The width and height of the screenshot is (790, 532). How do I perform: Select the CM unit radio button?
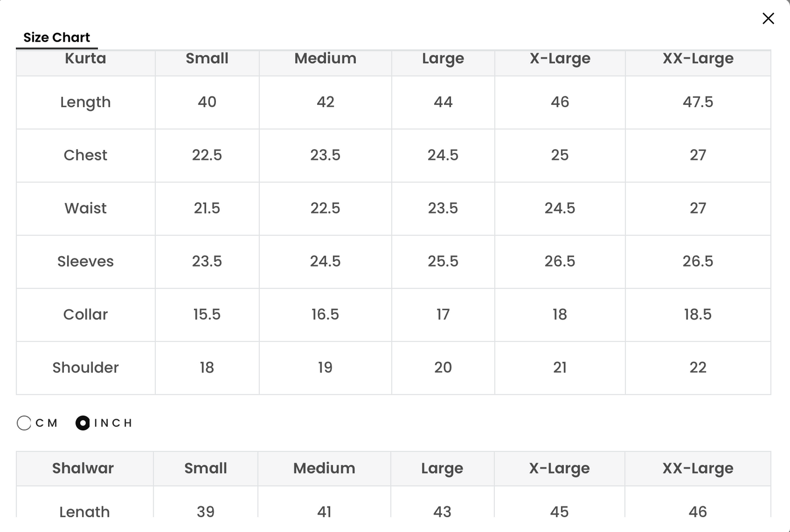pyautogui.click(x=24, y=423)
